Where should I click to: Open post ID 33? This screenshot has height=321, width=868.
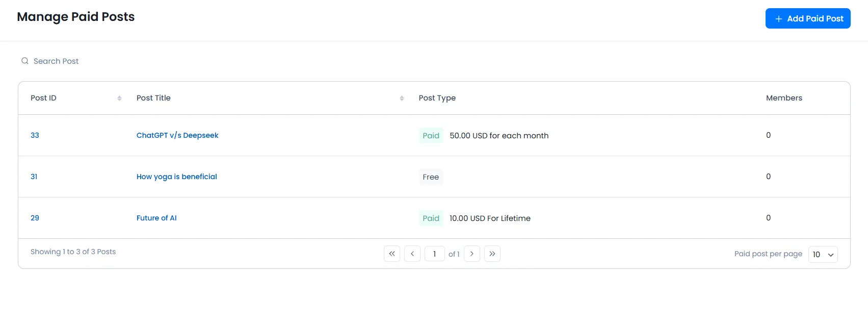click(x=35, y=135)
